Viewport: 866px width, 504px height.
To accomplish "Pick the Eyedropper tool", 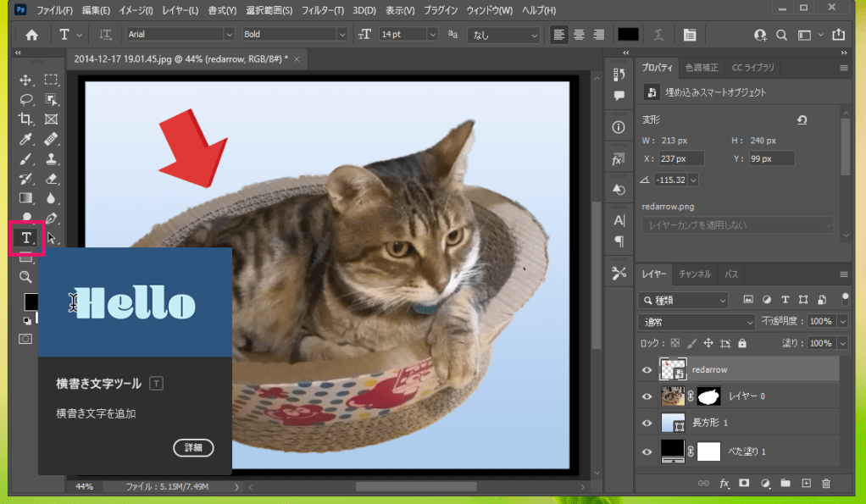I will (25, 139).
